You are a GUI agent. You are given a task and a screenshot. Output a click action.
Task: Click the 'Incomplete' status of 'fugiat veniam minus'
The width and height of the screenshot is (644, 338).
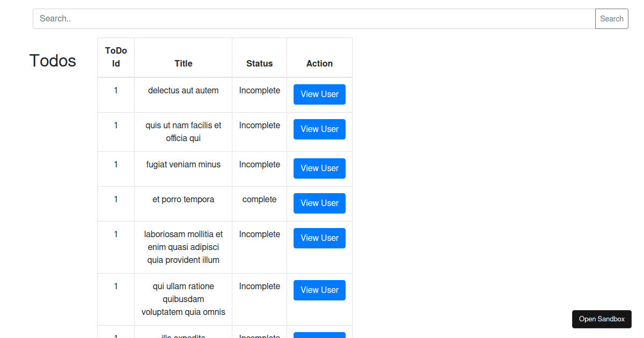259,164
